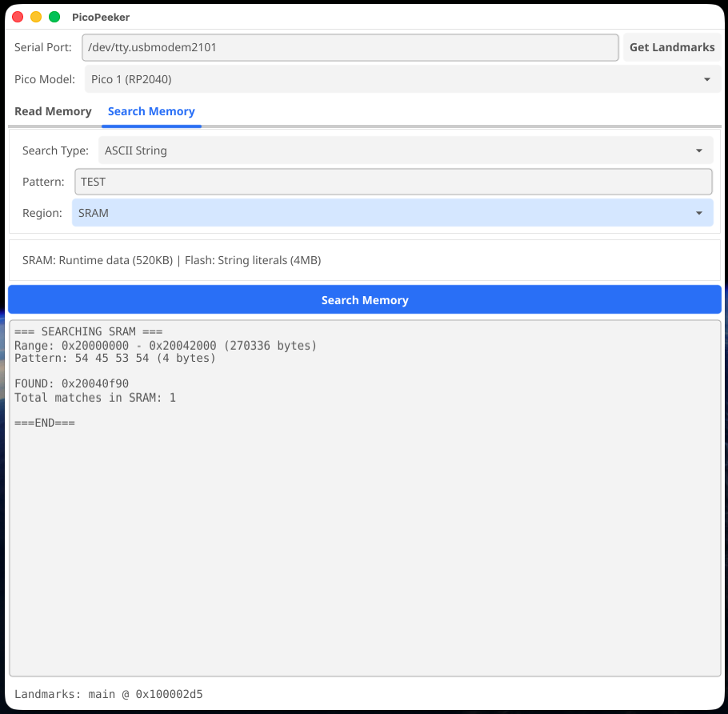Click the Get Landmarks button
728x714 pixels.
pyautogui.click(x=671, y=47)
